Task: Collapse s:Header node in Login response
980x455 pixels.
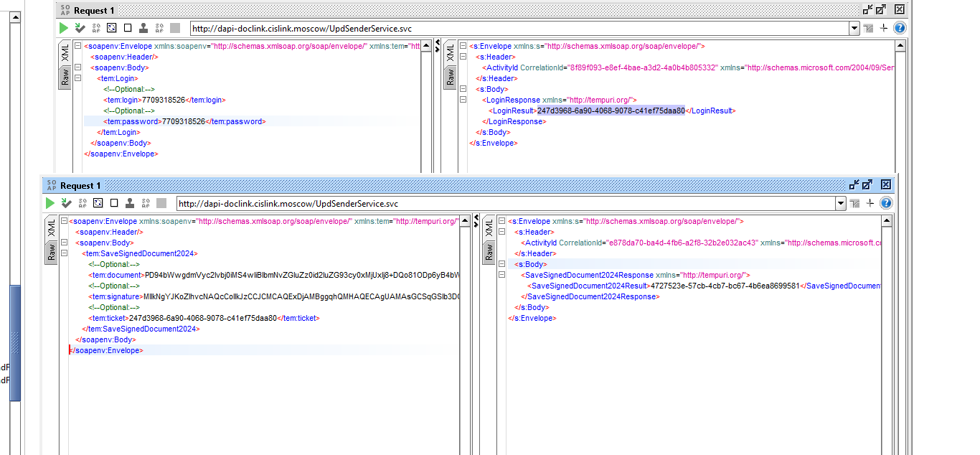Action: [463, 57]
